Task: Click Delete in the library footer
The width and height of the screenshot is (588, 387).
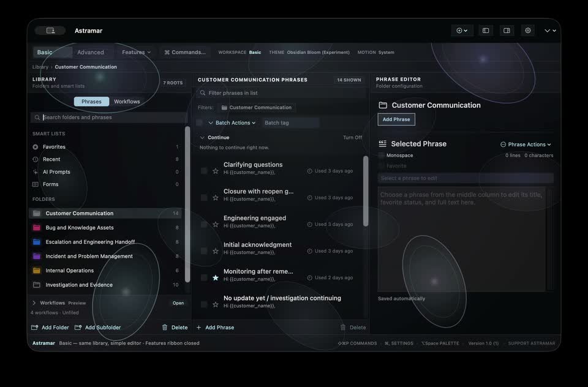Action: coord(175,328)
